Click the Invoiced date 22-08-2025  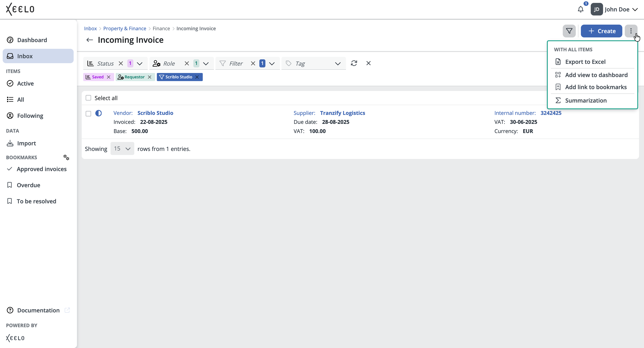(154, 122)
